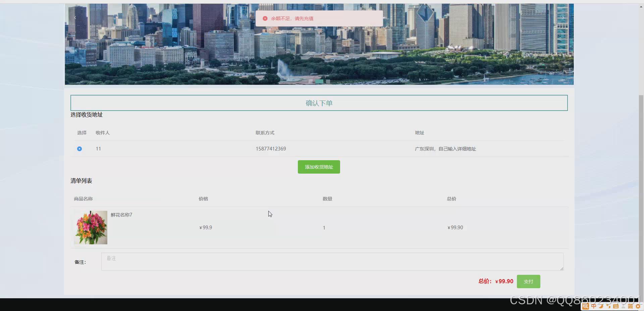
Task: Click the 价格 column header
Action: [x=203, y=199]
